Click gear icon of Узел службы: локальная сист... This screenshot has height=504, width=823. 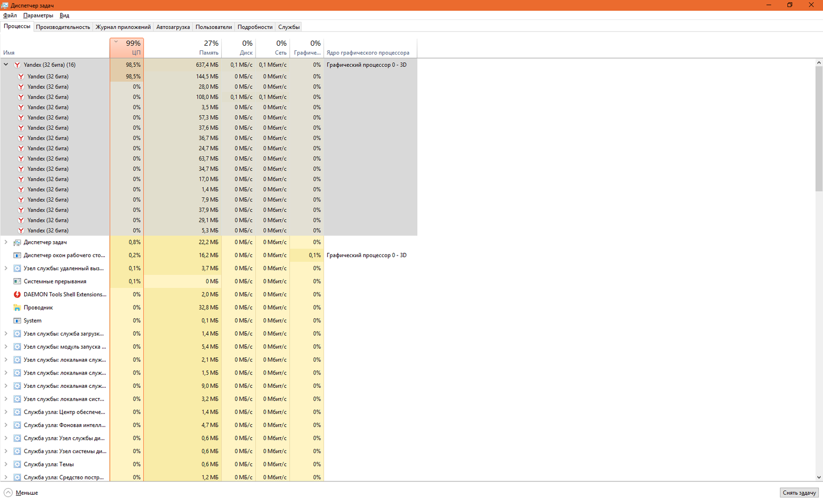pos(17,399)
